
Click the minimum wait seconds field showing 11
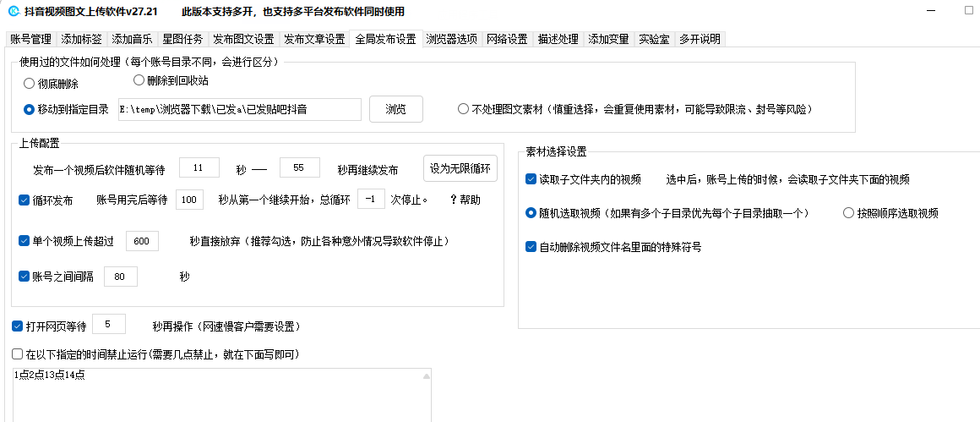pyautogui.click(x=199, y=168)
